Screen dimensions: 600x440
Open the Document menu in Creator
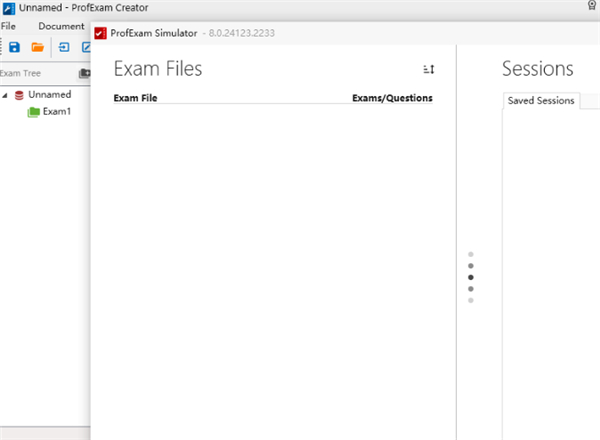(61, 26)
